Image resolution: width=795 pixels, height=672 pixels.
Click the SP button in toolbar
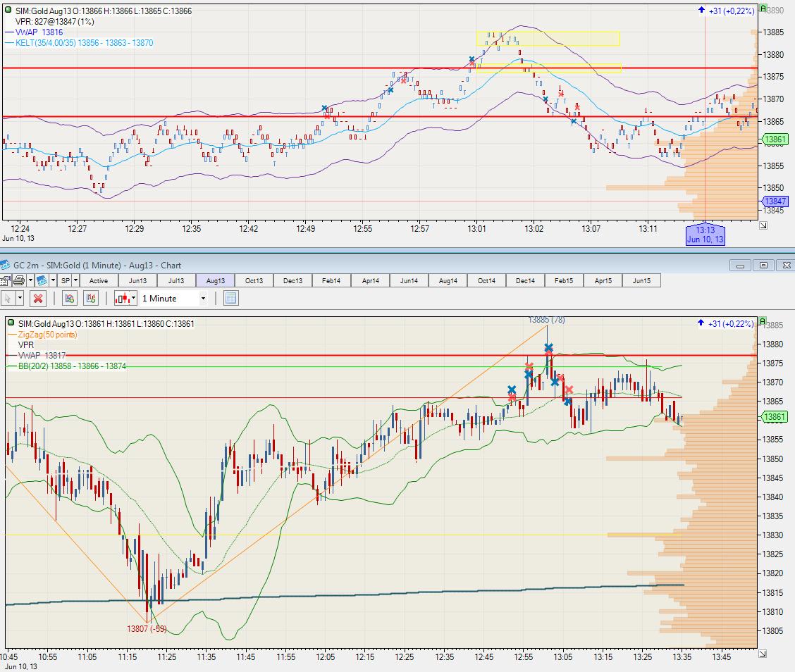66,281
